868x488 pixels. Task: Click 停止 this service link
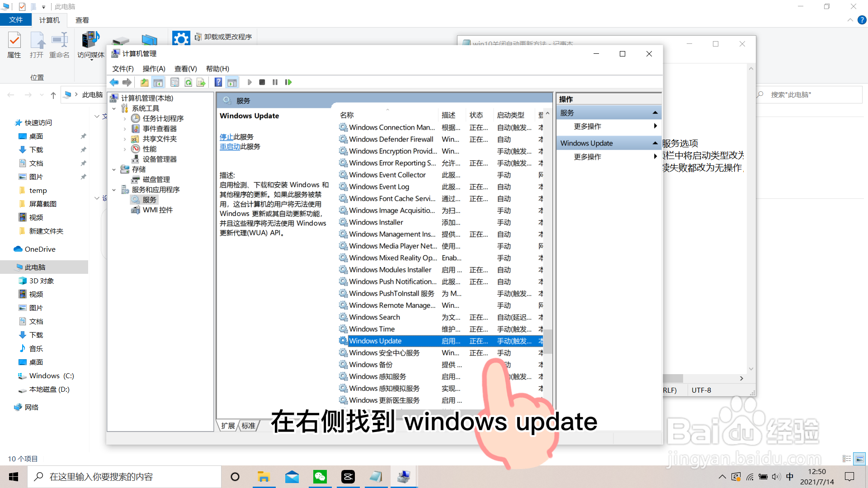pyautogui.click(x=227, y=137)
